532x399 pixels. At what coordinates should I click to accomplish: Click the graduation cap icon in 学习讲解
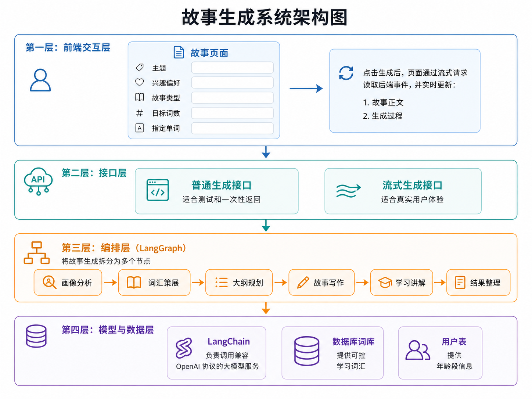pos(385,283)
